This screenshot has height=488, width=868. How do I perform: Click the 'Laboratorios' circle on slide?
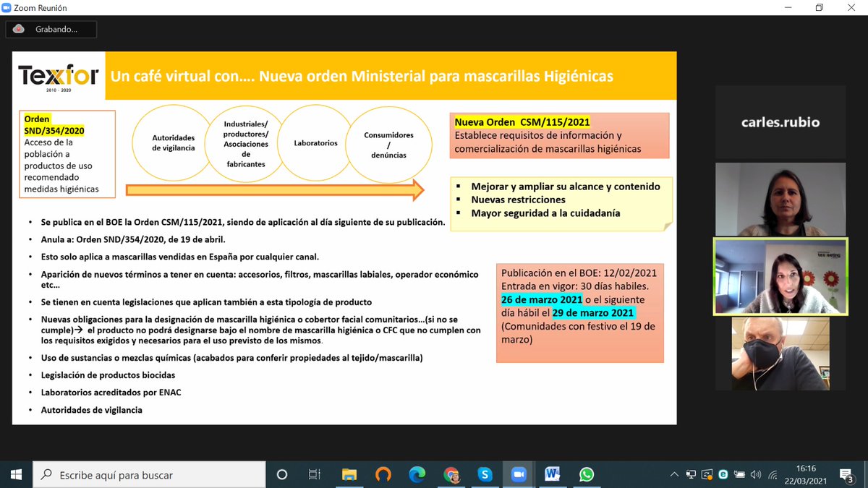coord(315,142)
